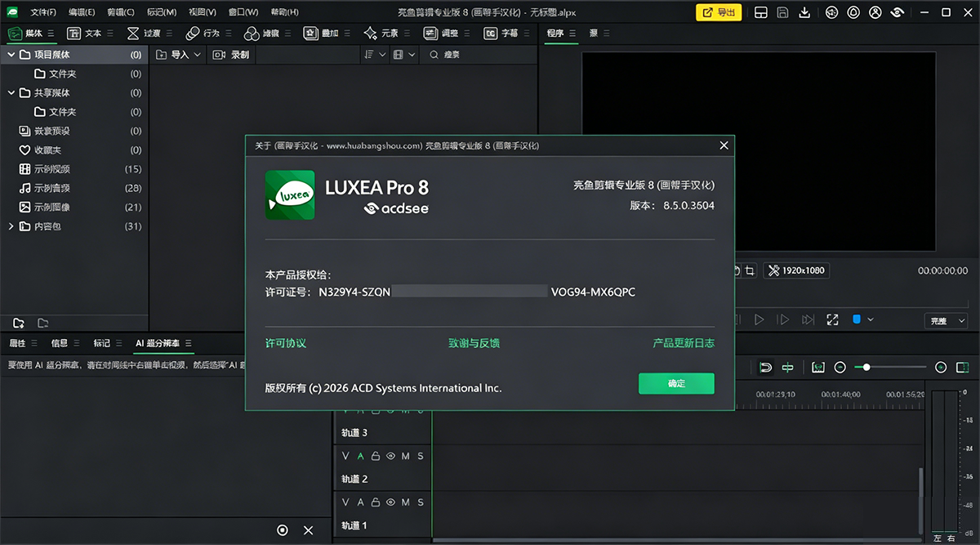Switch to the 叠加 overlays tab

tap(323, 34)
